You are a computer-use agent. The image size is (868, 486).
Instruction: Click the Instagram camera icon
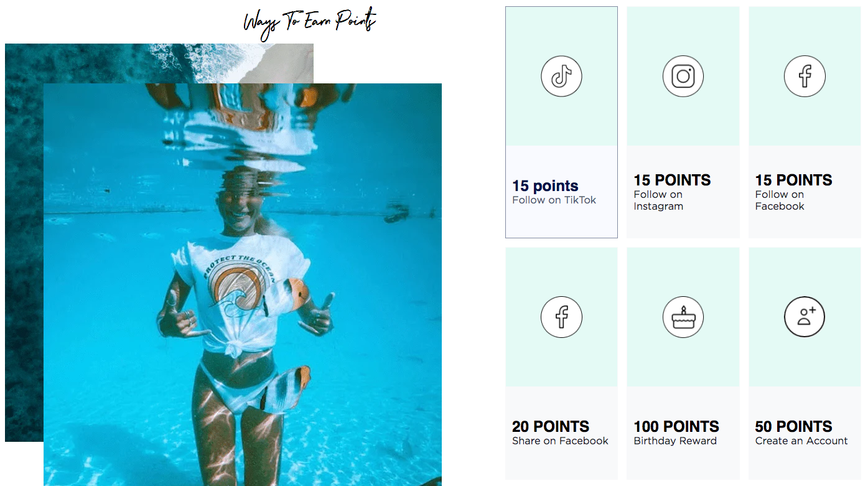pos(683,77)
